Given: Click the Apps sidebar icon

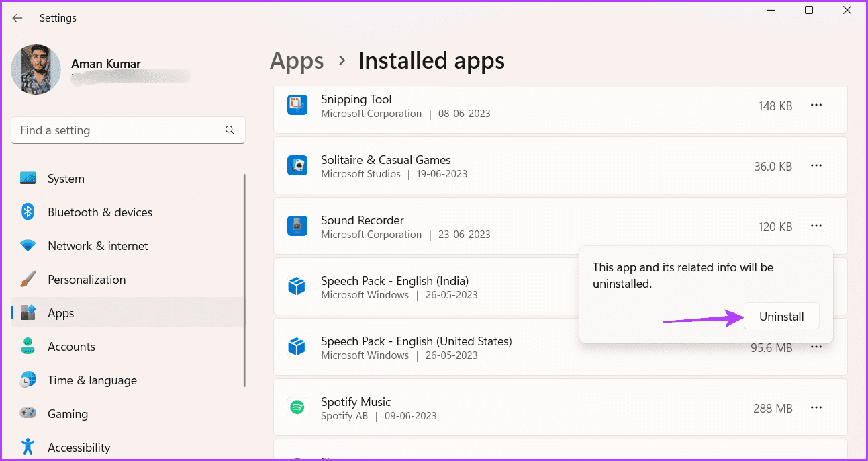Looking at the screenshot, I should click(x=28, y=312).
